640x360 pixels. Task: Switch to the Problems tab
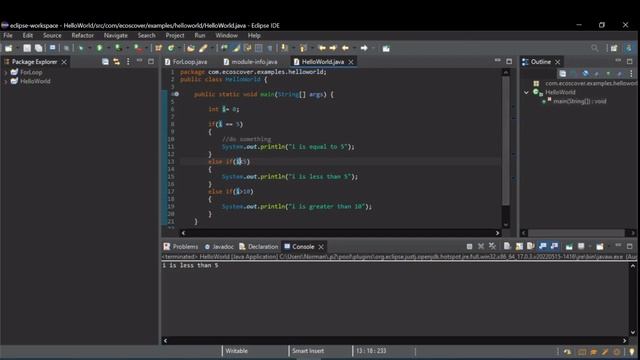coord(181,247)
